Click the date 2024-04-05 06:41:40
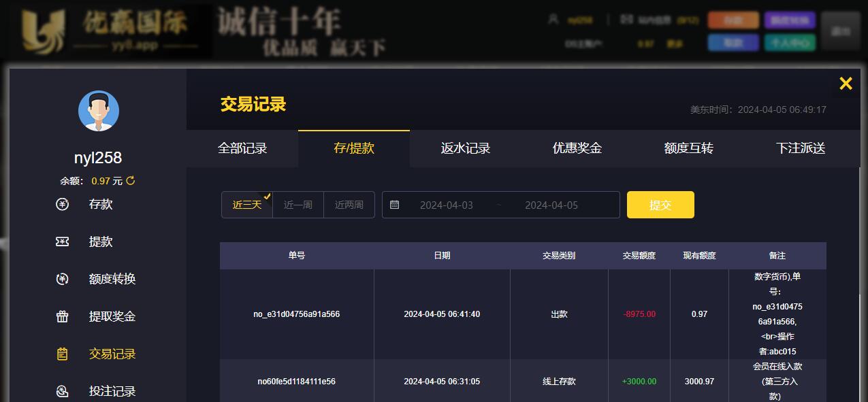The image size is (868, 402). pyautogui.click(x=442, y=314)
